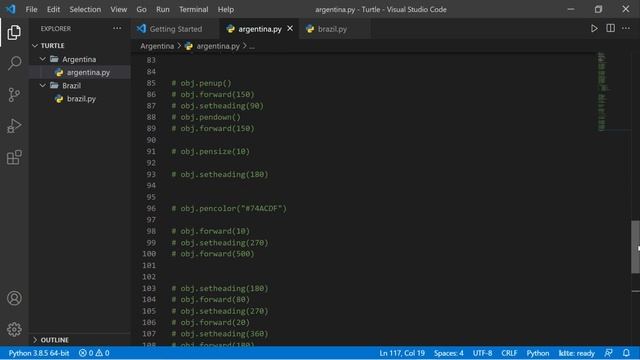This screenshot has width=640, height=360.
Task: Click the obj.pensize(10) comment line
Action: [x=210, y=151]
